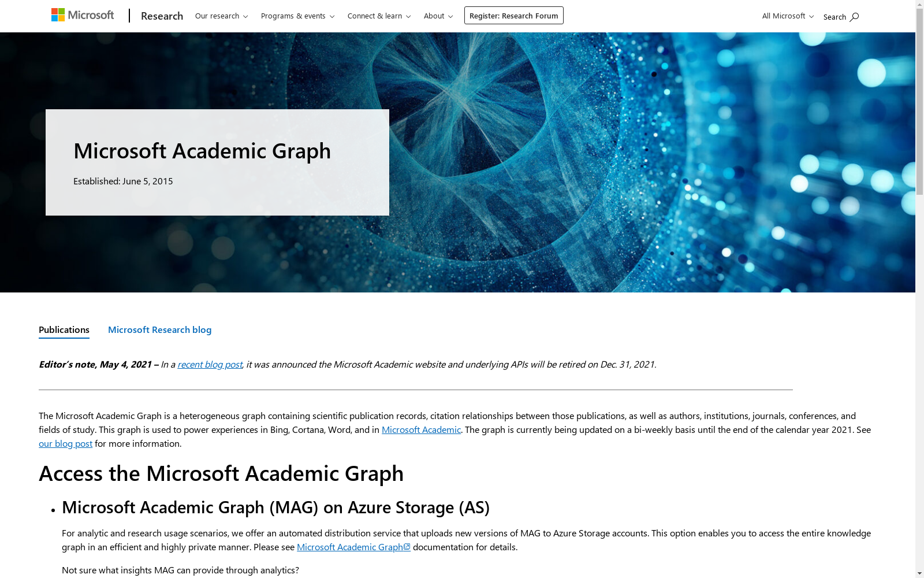Open the Microsoft Academic link in the intro paragraph

click(421, 429)
